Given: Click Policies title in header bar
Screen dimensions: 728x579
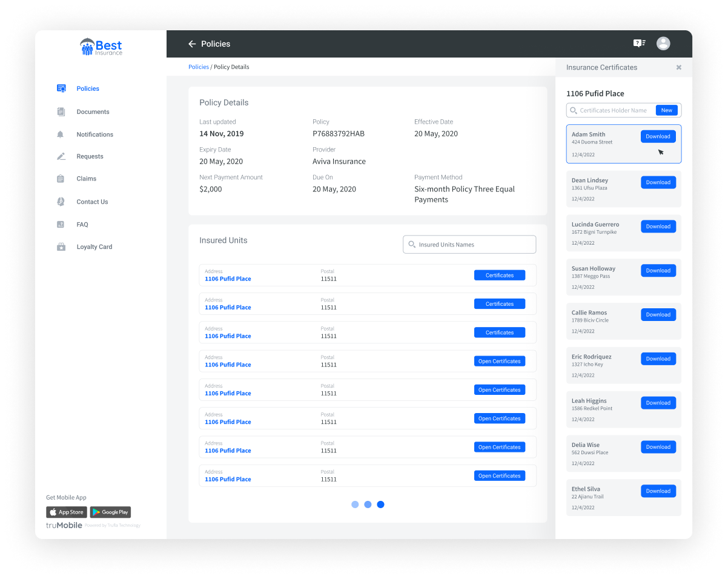Looking at the screenshot, I should coord(216,44).
